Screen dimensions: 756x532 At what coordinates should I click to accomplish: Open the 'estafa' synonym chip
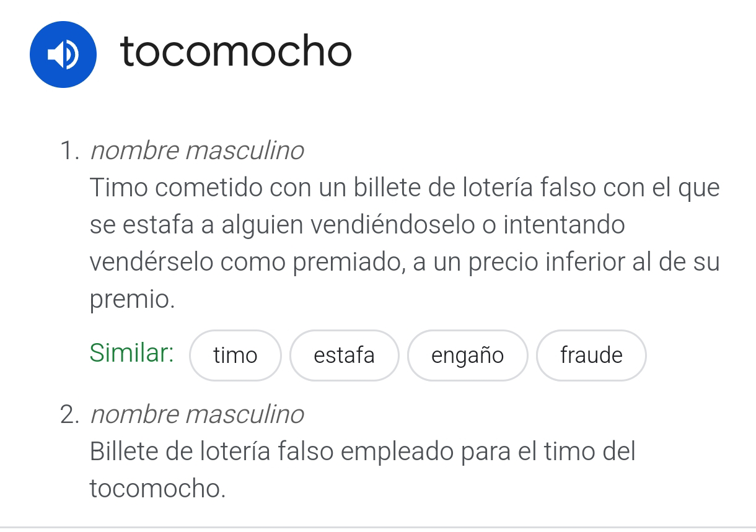[x=344, y=355]
